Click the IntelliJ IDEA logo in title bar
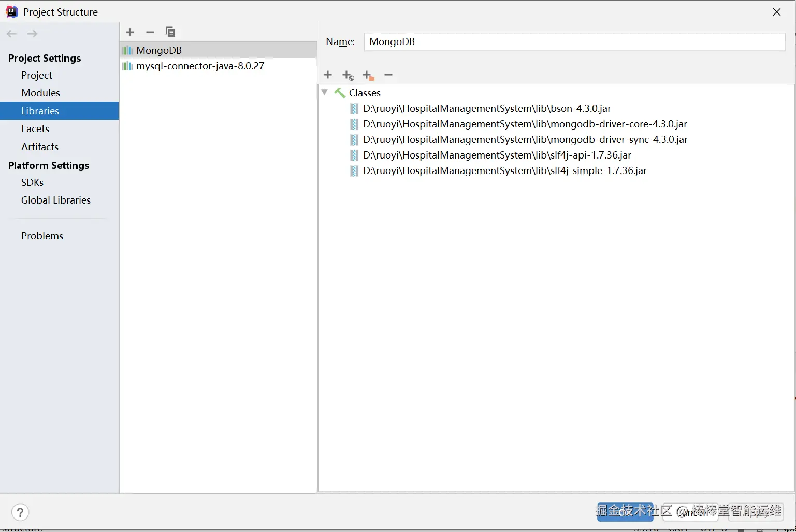 (x=12, y=11)
